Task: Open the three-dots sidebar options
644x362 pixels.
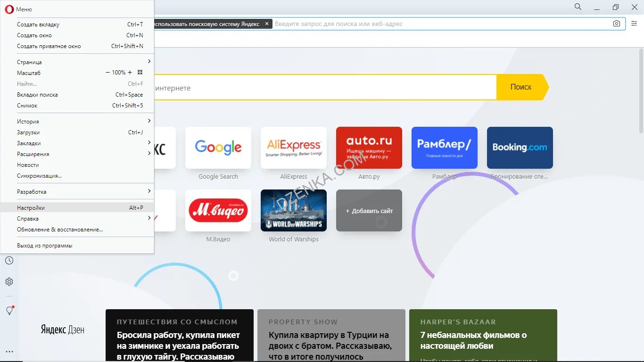Action: tap(9, 352)
